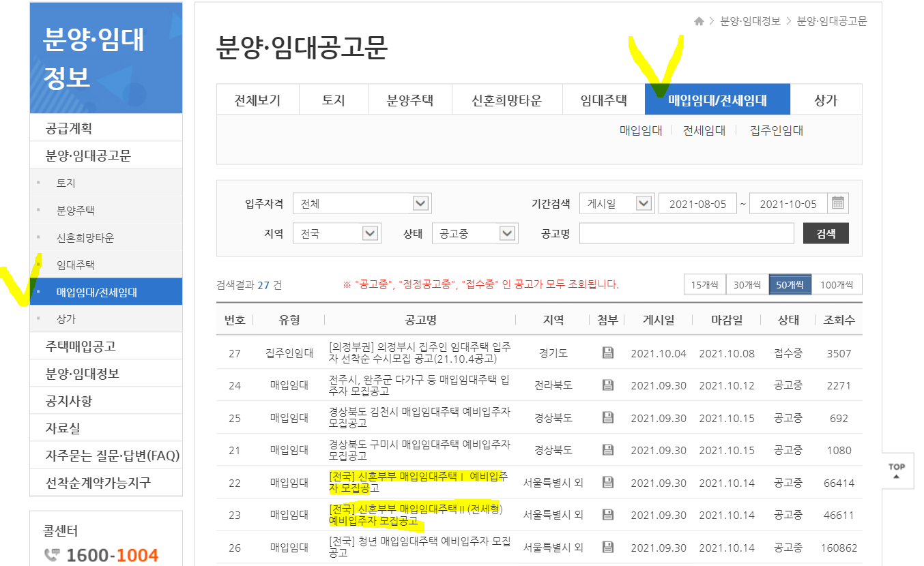This screenshot has height=566, width=924.
Task: Download the attachment for notice 24
Action: 607,385
